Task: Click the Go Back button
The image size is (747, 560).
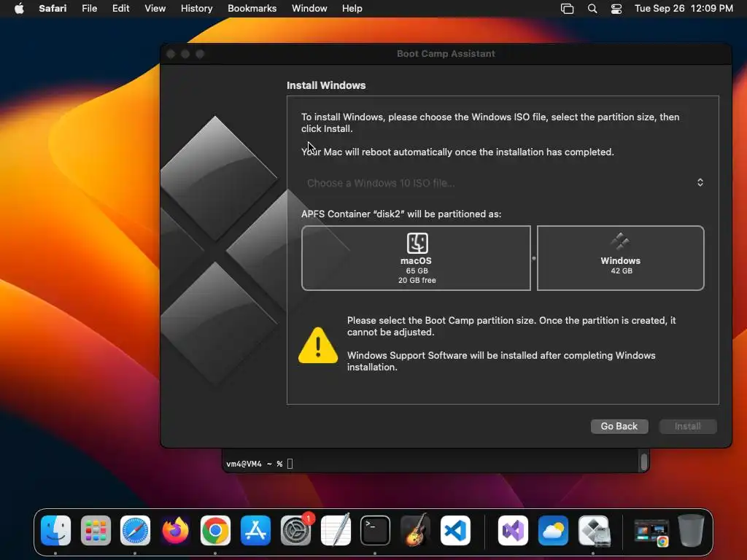Action: click(619, 426)
